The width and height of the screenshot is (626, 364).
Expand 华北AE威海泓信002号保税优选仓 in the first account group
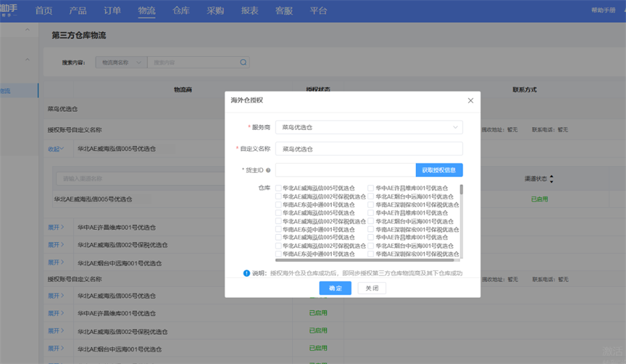(56, 245)
